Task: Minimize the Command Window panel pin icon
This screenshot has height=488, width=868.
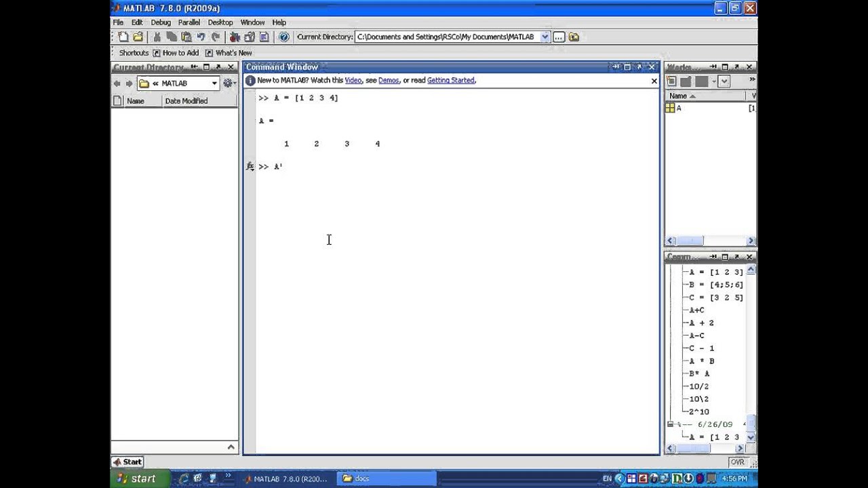Action: pyautogui.click(x=615, y=67)
